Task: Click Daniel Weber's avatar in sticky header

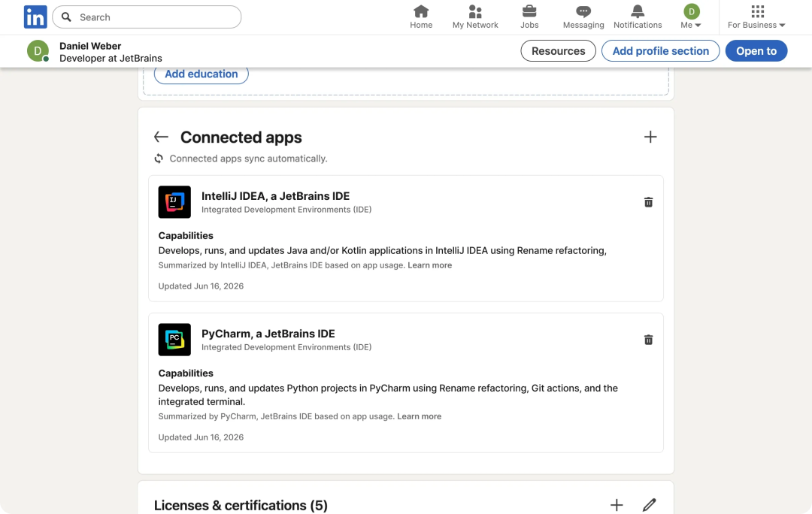Action: [x=38, y=51]
